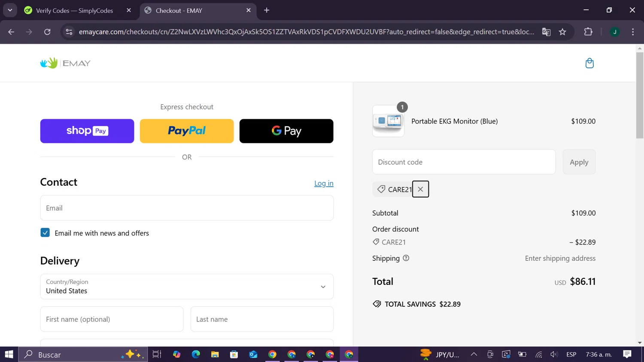Focus the Last name field

262,319
